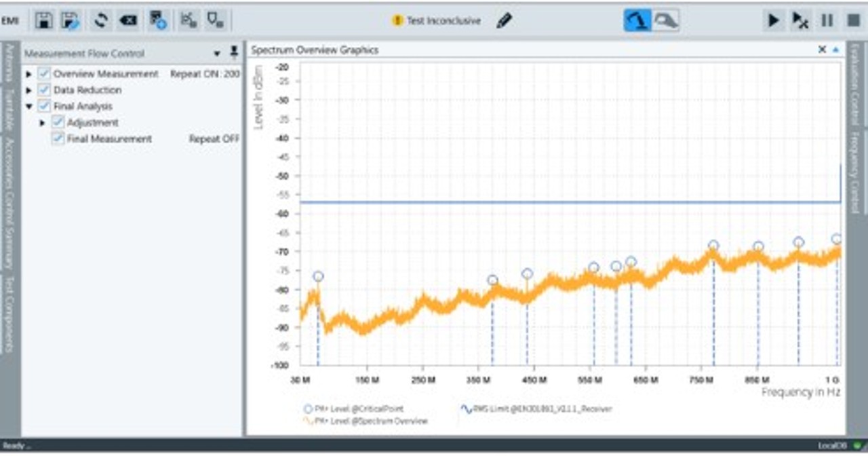Expand the Data Reduction tree node

pos(28,90)
